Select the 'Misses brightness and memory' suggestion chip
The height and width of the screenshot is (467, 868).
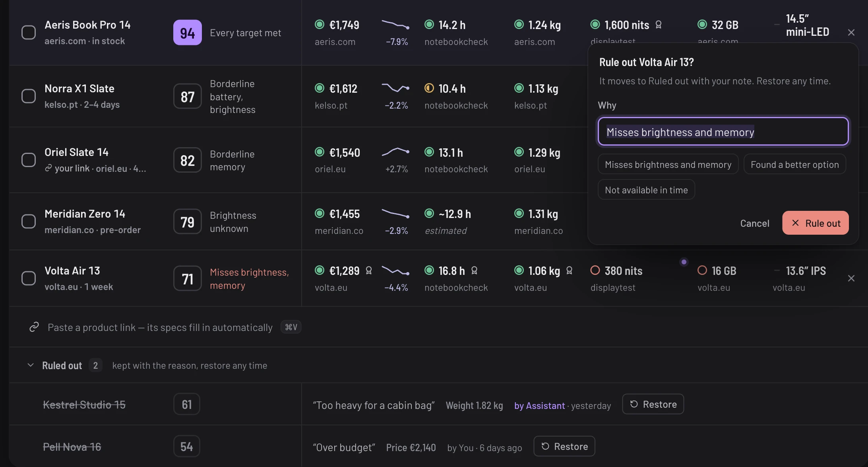point(668,165)
